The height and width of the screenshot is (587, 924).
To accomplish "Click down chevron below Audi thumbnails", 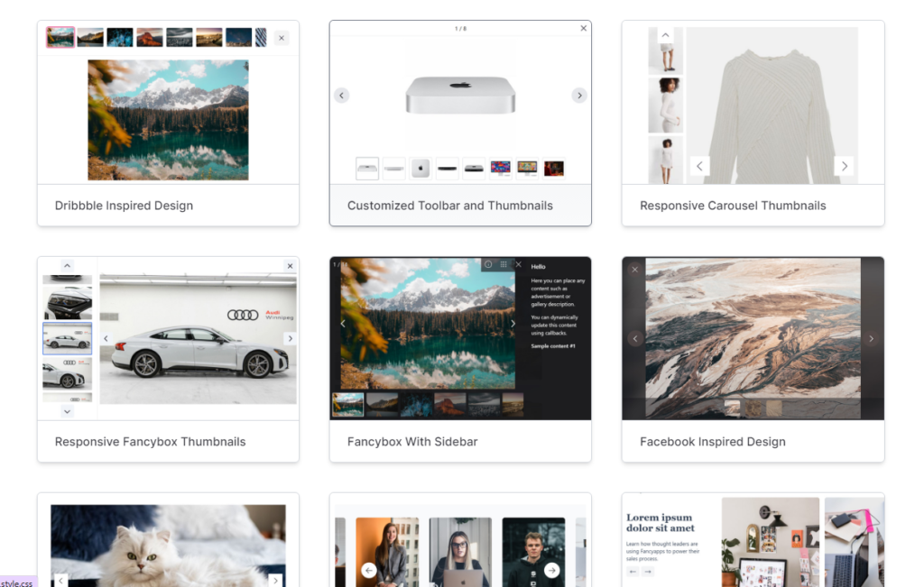I will (x=67, y=411).
